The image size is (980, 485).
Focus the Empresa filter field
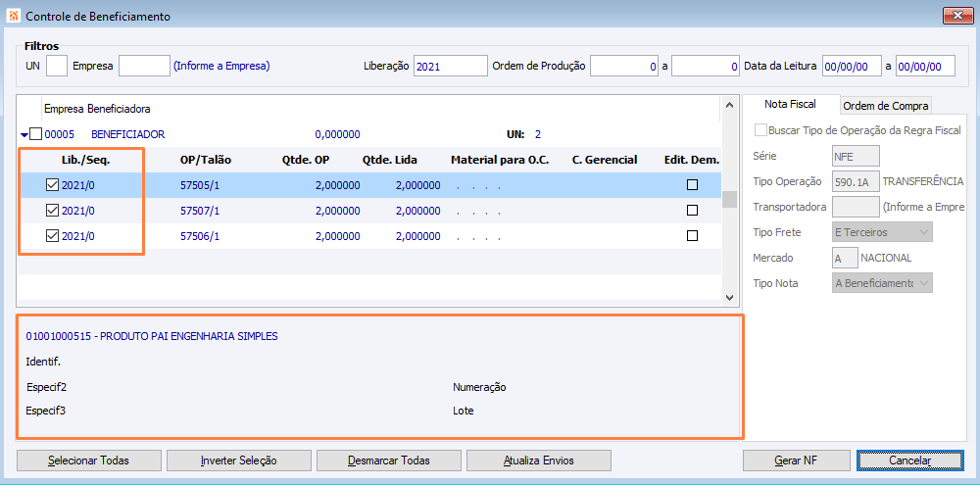pyautogui.click(x=144, y=66)
